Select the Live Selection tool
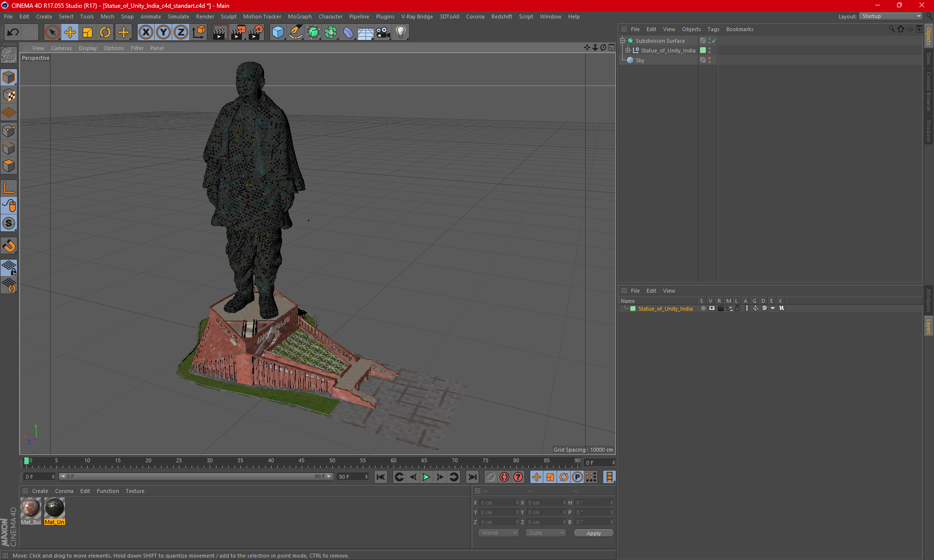Screen dimensions: 934x560 coord(52,32)
